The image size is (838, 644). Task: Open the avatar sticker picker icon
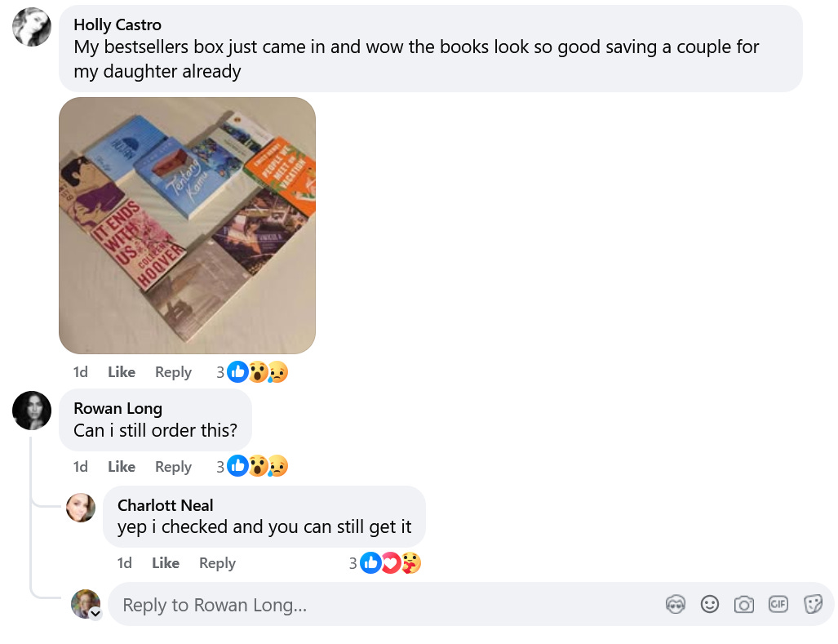coord(676,605)
